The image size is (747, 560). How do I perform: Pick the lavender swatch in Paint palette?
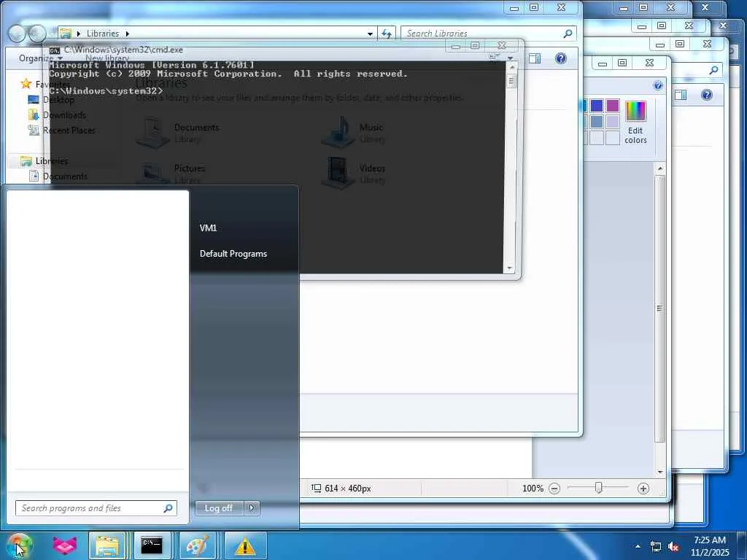coord(613,122)
